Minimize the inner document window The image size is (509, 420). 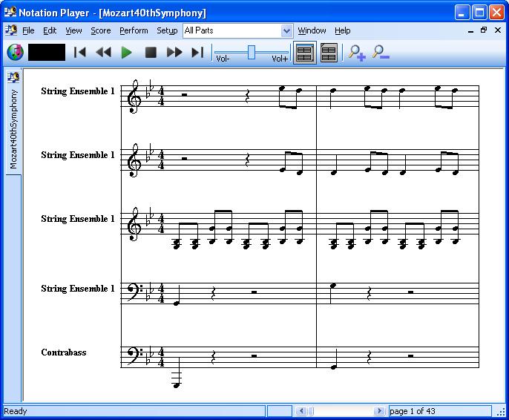click(470, 30)
